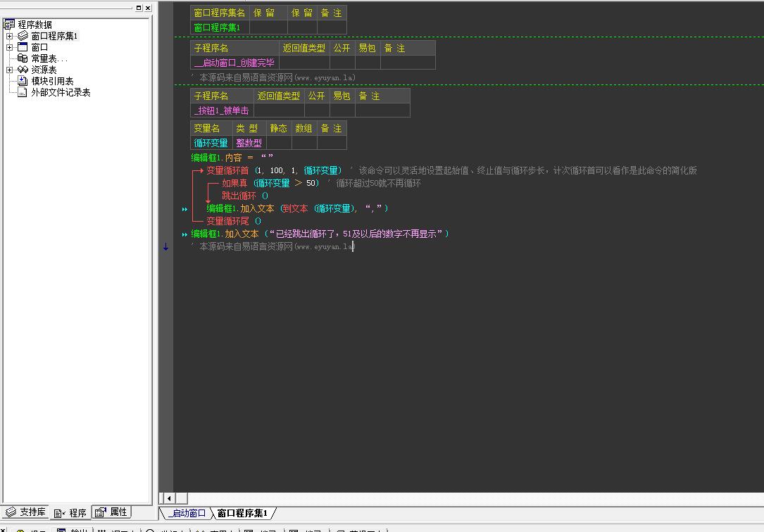Viewport: 764px width, 532px height.
Task: Click the 循环变量 variable name cell
Action: point(211,143)
